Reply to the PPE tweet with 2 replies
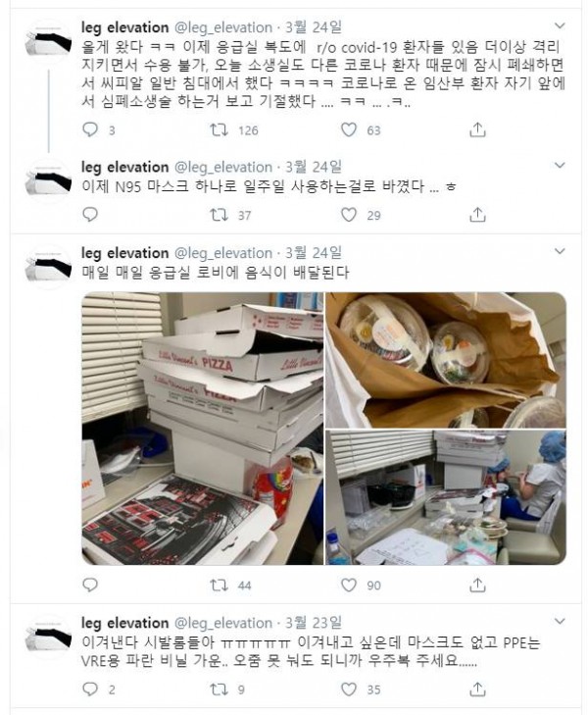The image size is (588, 715). (90, 689)
